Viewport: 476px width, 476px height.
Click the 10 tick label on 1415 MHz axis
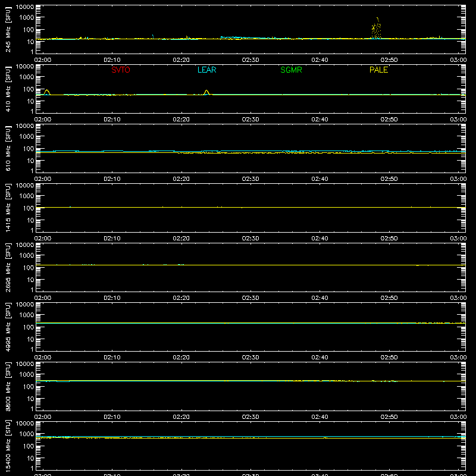pos(30,220)
